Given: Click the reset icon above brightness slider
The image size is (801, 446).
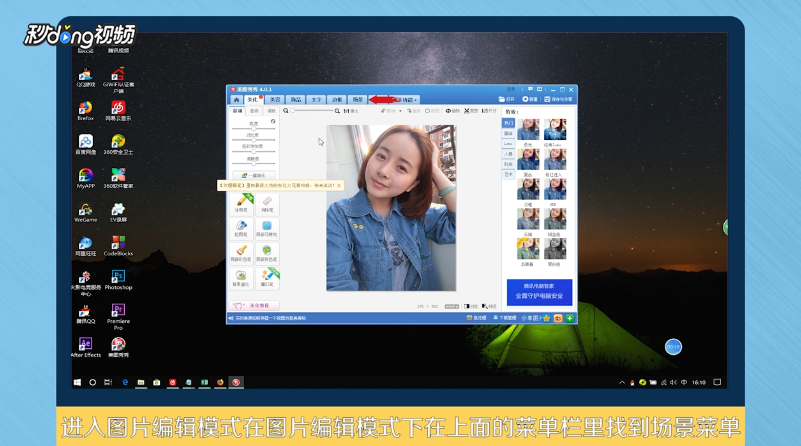Looking at the screenshot, I should (273, 122).
